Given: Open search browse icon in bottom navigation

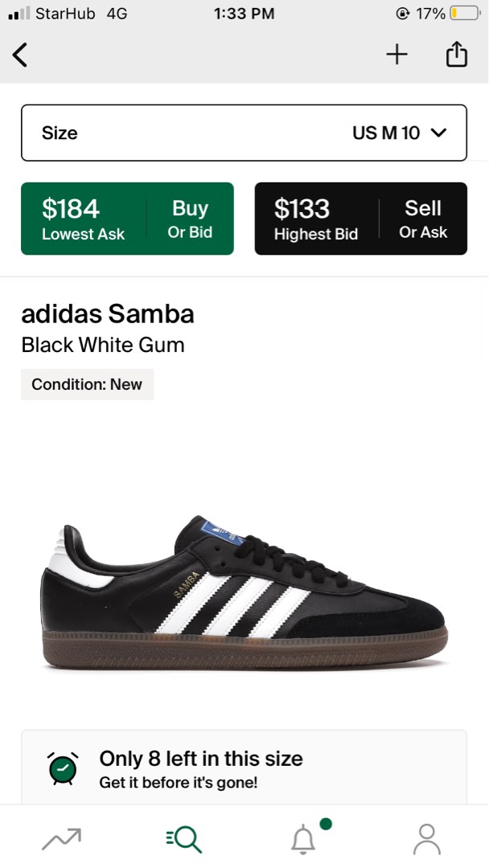Looking at the screenshot, I should (183, 838).
